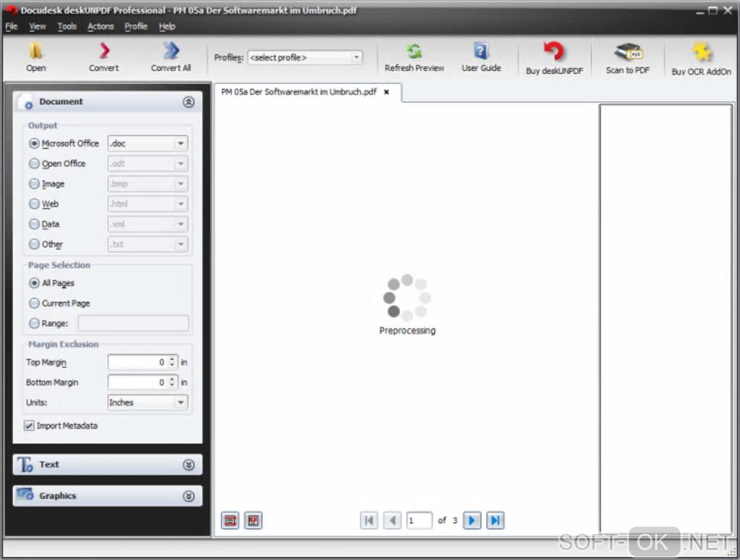Select Image output option
Screen dimensions: 740x560
[x=34, y=184]
